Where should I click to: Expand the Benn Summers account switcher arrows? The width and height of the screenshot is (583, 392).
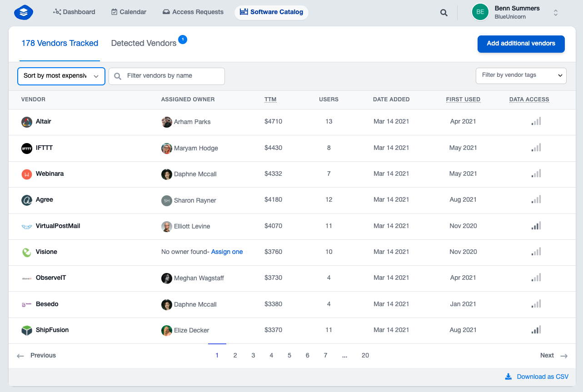pos(555,13)
